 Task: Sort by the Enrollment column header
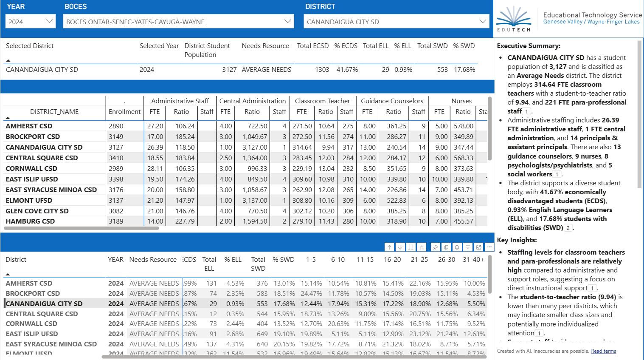point(124,112)
